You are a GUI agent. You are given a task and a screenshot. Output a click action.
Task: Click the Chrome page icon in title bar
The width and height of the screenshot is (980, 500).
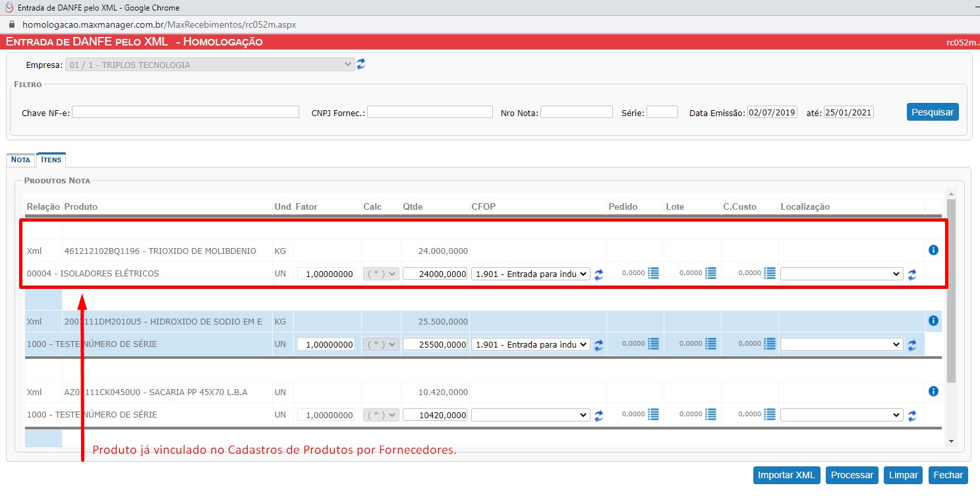9,7
